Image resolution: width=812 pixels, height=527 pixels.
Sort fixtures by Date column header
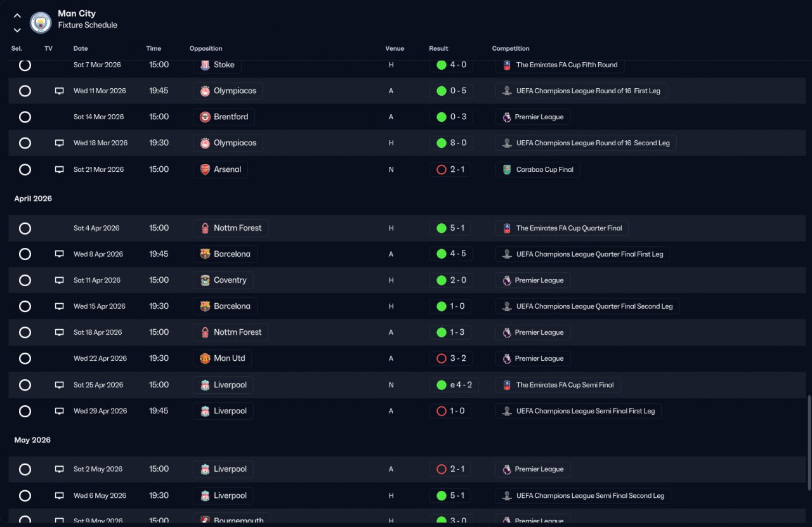coord(81,48)
